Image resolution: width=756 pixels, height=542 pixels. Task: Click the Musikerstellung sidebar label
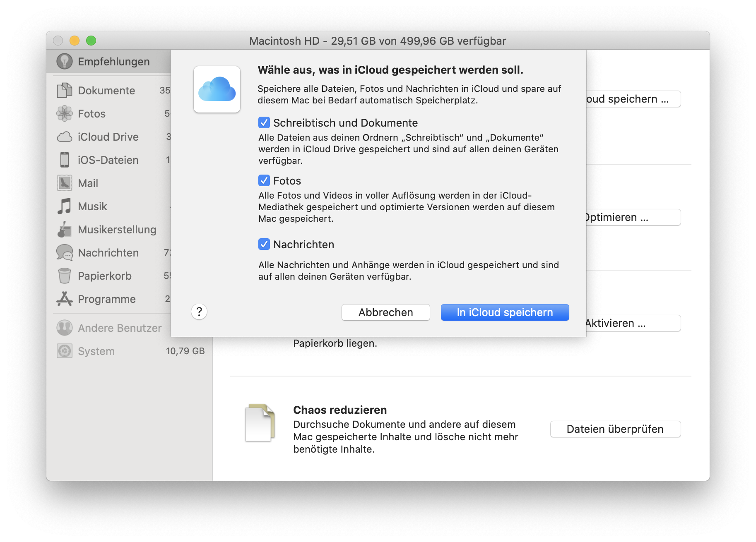(117, 230)
